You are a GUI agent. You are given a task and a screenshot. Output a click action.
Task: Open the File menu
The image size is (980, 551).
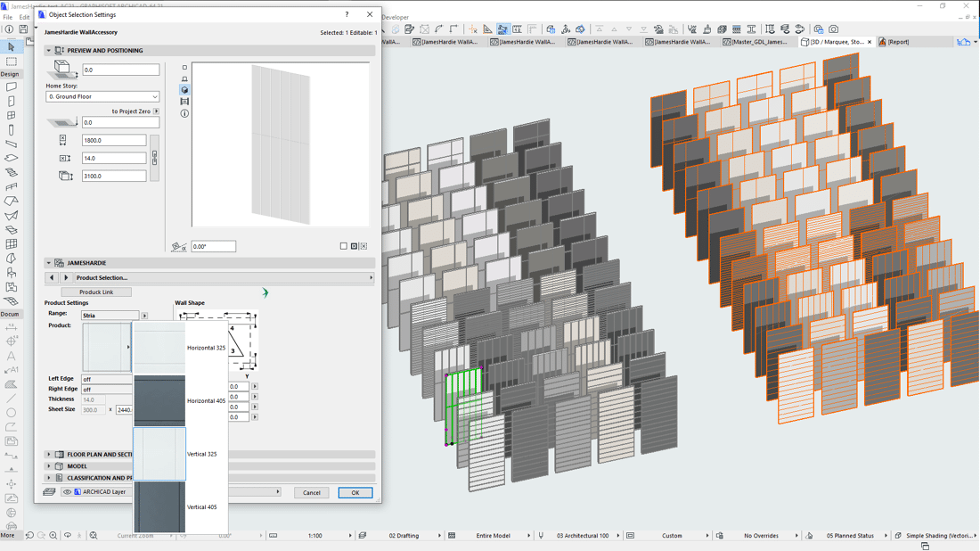point(8,17)
